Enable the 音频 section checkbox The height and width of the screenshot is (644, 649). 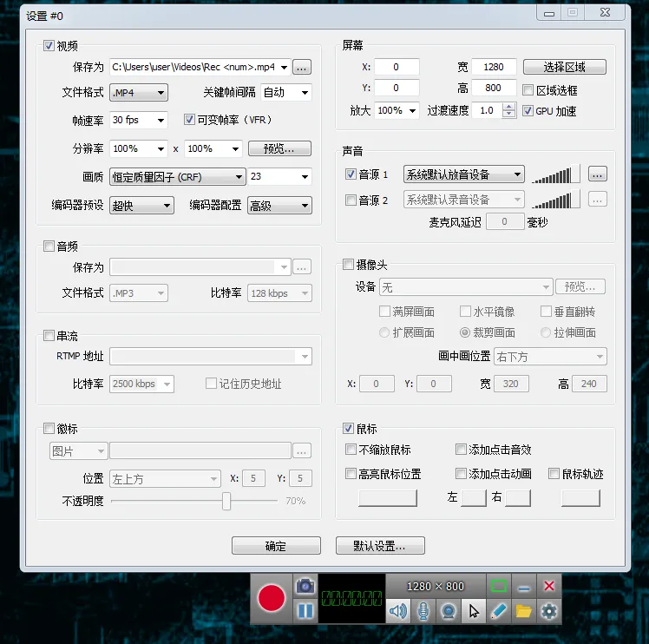[49, 246]
